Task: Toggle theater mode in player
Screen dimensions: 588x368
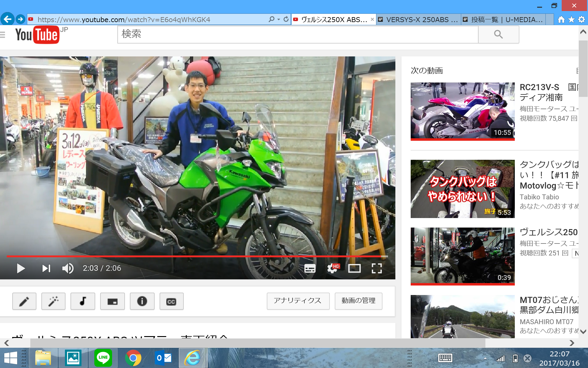Action: coord(354,268)
